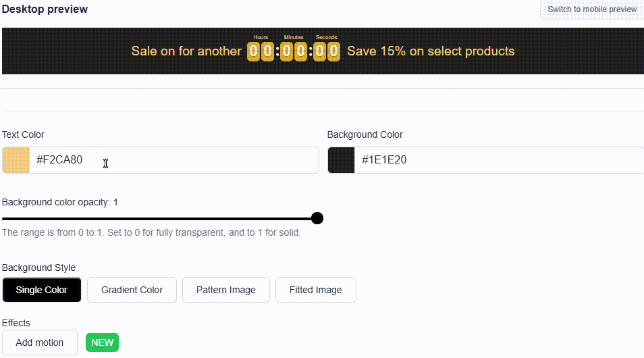Open the Text Color swatch picker

pyautogui.click(x=16, y=160)
